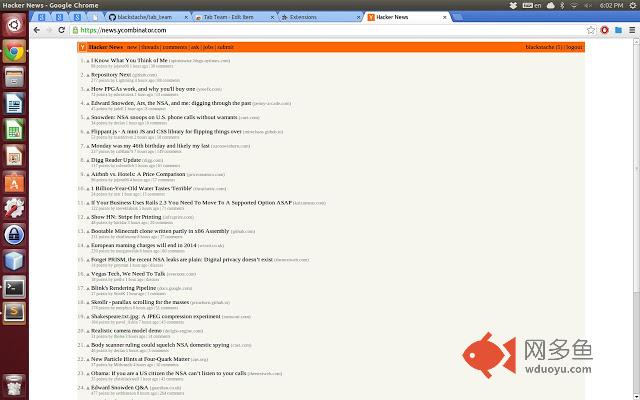Image resolution: width=640 pixels, height=400 pixels.
Task: Open 'I Know What You Think of Me'
Action: pos(129,60)
